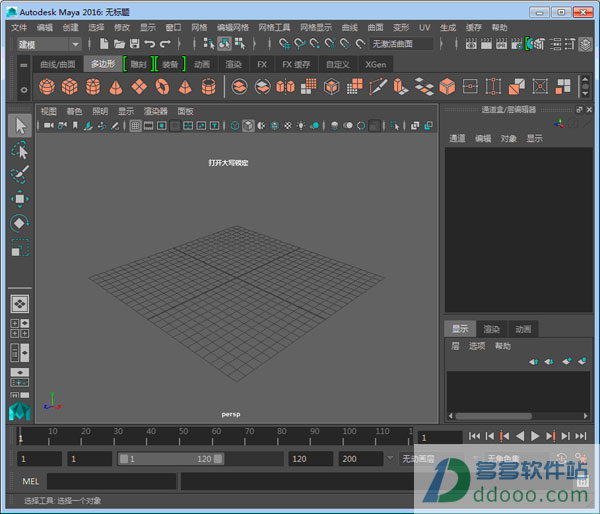Create a polygon cone from the shelf

[x=116, y=86]
